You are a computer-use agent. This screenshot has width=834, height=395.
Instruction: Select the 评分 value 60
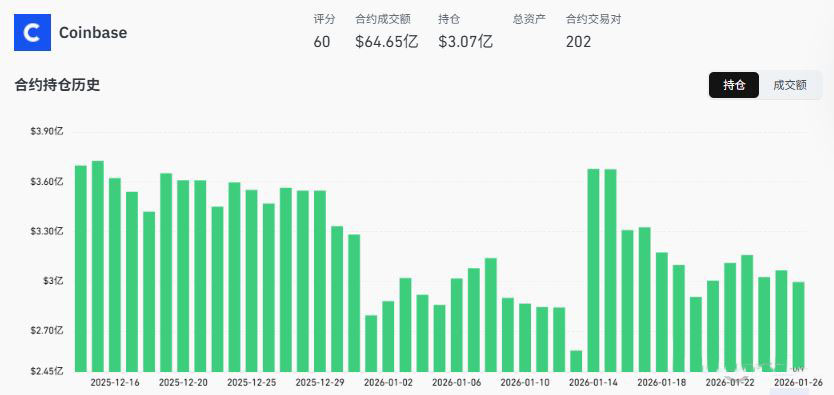[x=322, y=42]
